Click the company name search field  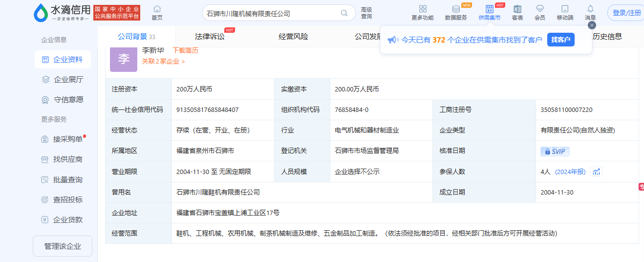click(271, 13)
